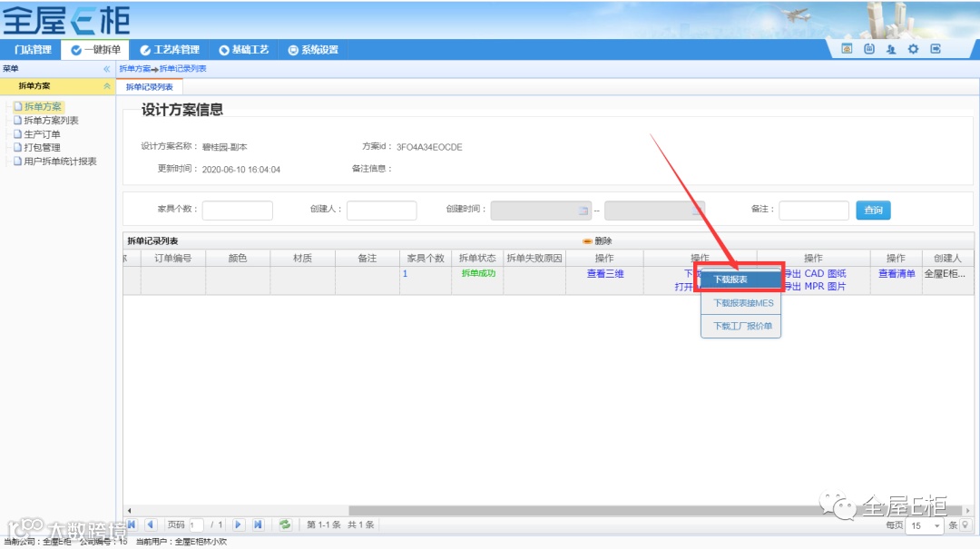Click the 订单编号 column header
This screenshot has height=549, width=980.
[x=173, y=258]
